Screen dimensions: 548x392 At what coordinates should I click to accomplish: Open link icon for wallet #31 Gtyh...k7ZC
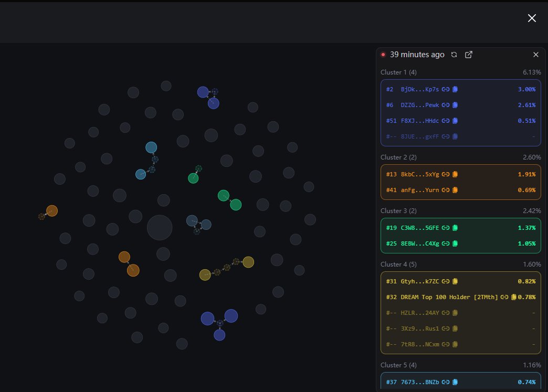click(446, 281)
